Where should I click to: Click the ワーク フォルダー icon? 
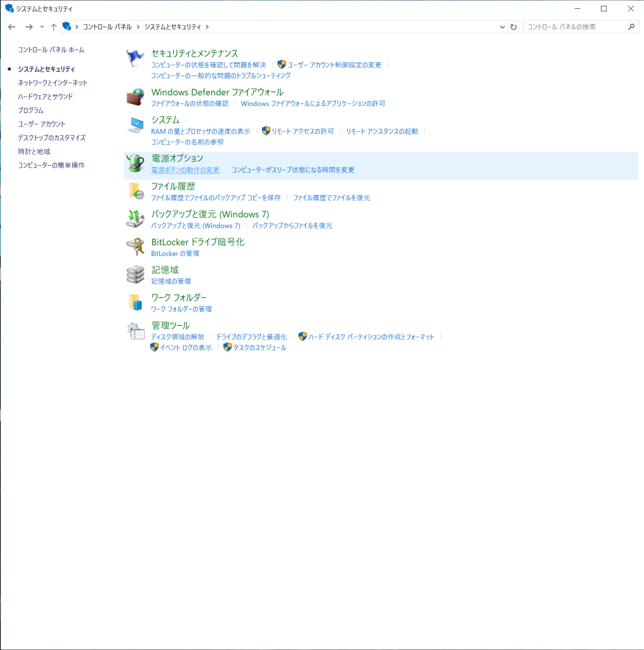pos(135,303)
